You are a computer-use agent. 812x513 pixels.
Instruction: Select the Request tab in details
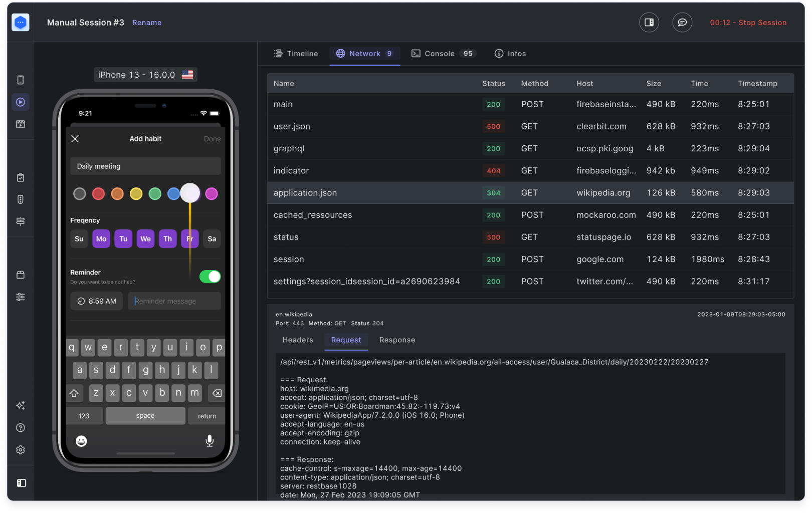click(346, 340)
